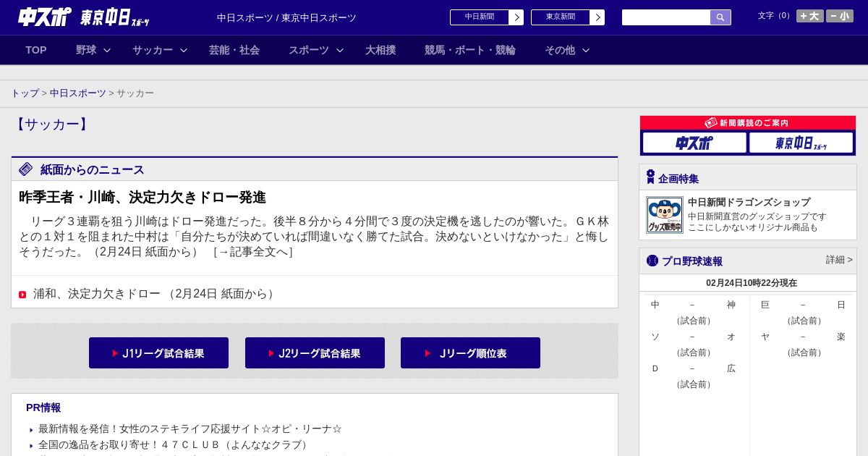Click the 【サッカー】 page heading
868x456 pixels.
pos(51,124)
